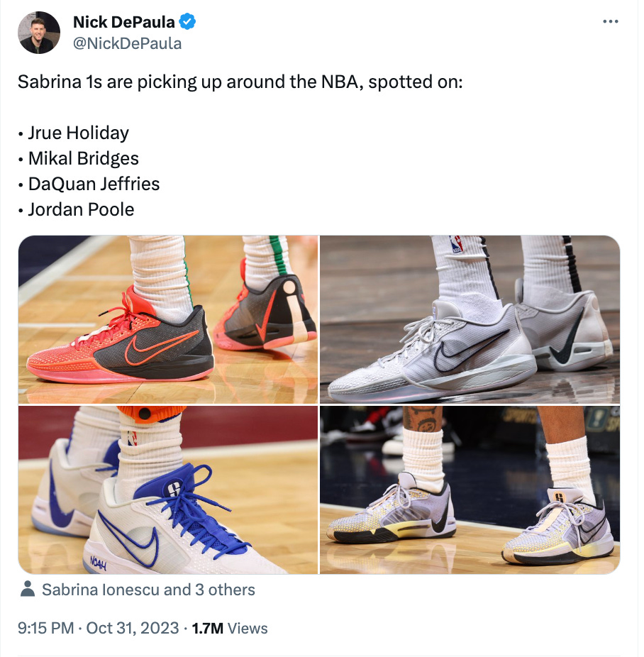Click the tweet text about Sabrina 1s
This screenshot has width=644, height=657.
(240, 82)
